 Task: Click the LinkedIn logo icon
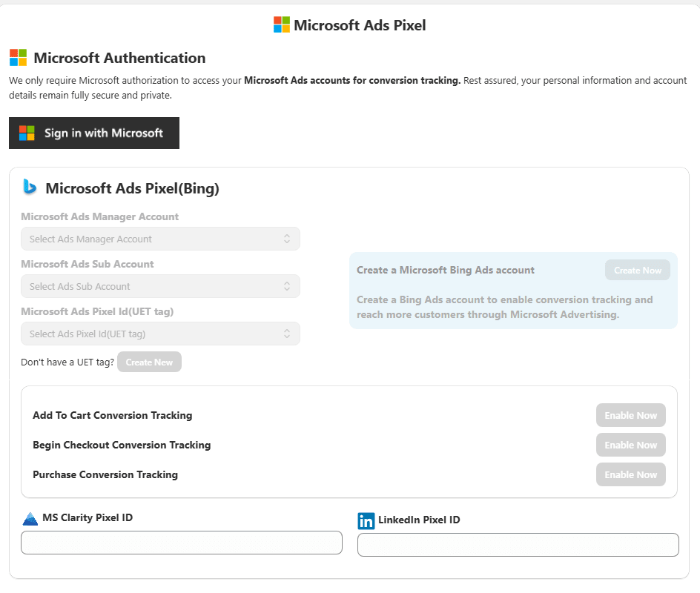tap(366, 520)
